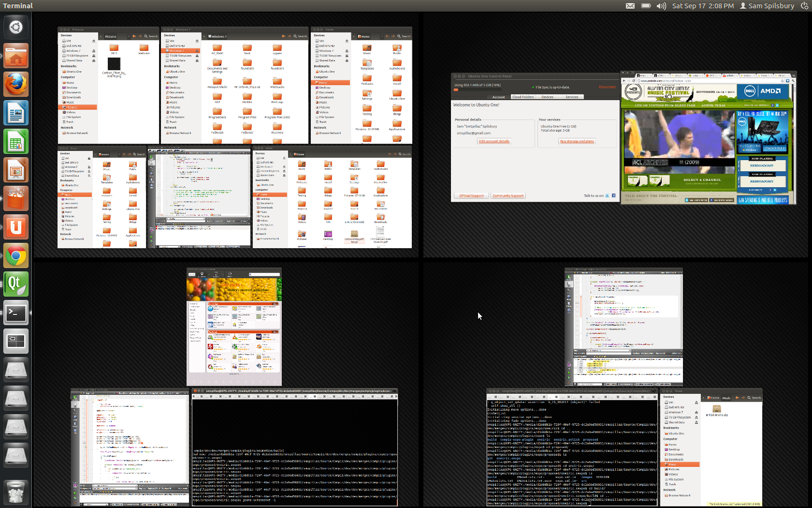This screenshot has width=812, height=508.
Task: Open the Dash home launcher icon
Action: (x=16, y=27)
